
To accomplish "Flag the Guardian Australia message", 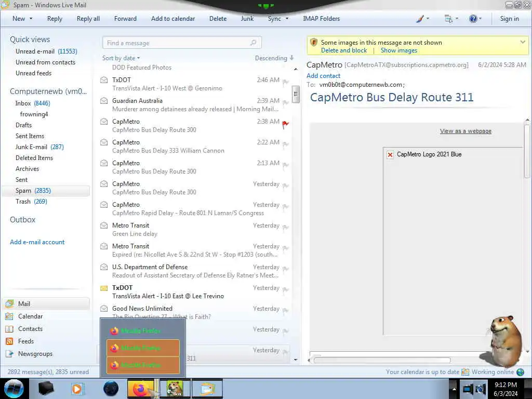I will (x=285, y=103).
